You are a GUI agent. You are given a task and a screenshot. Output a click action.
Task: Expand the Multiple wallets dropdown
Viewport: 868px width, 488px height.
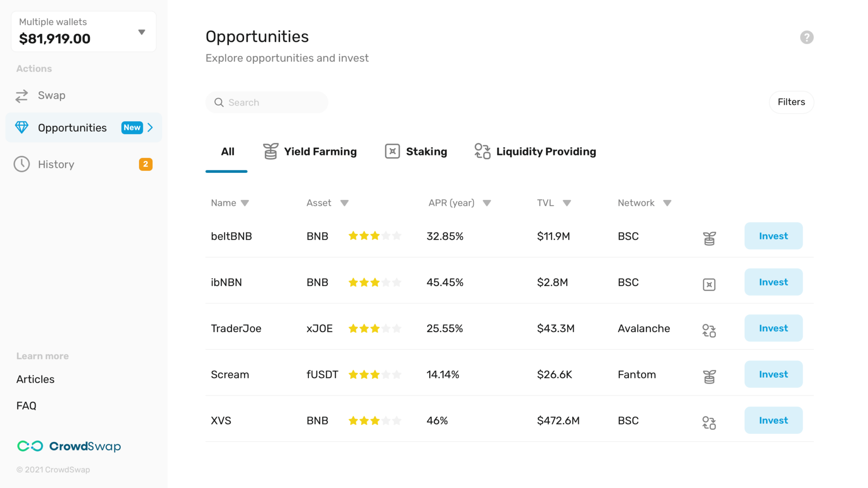click(142, 32)
